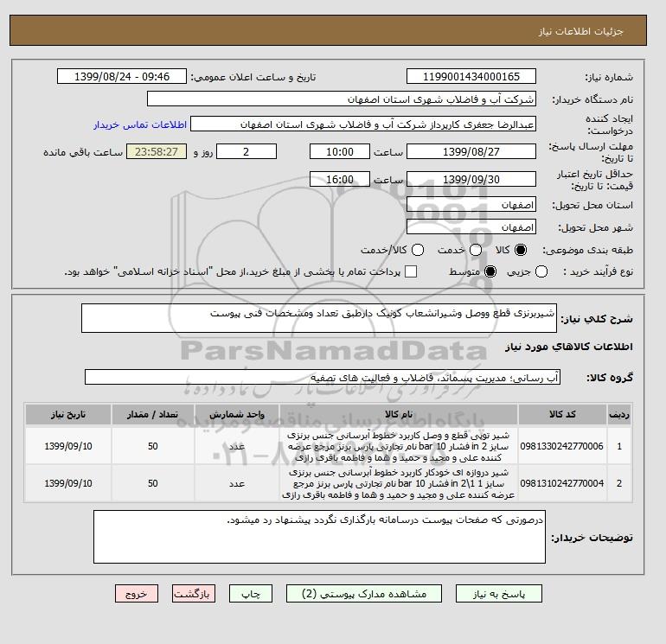Click the توضیحات خریدار notes box
666x644 pixels.
pyautogui.click(x=319, y=537)
